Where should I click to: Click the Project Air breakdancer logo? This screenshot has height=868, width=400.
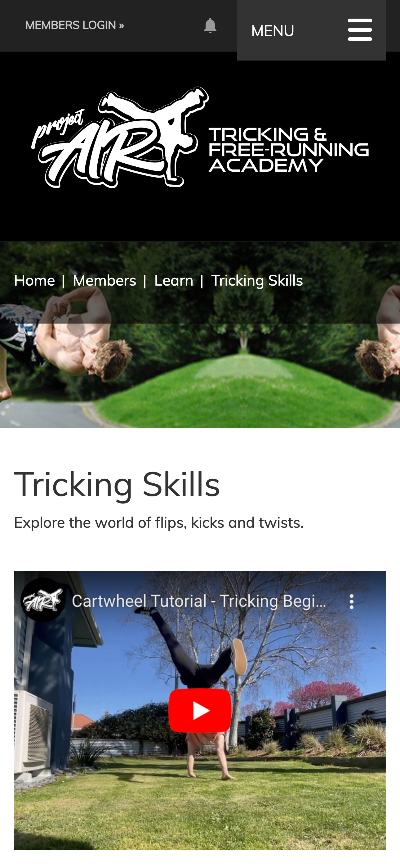click(x=120, y=137)
